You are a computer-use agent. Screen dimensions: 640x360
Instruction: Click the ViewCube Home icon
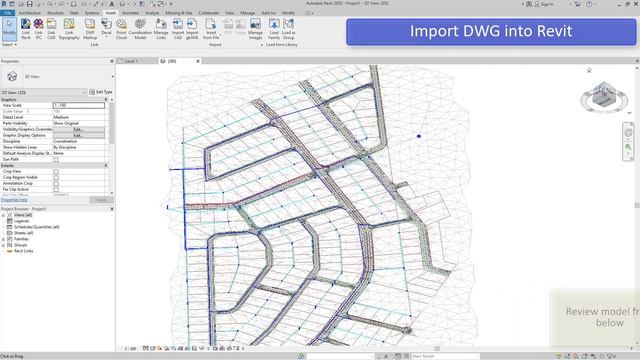tap(589, 70)
